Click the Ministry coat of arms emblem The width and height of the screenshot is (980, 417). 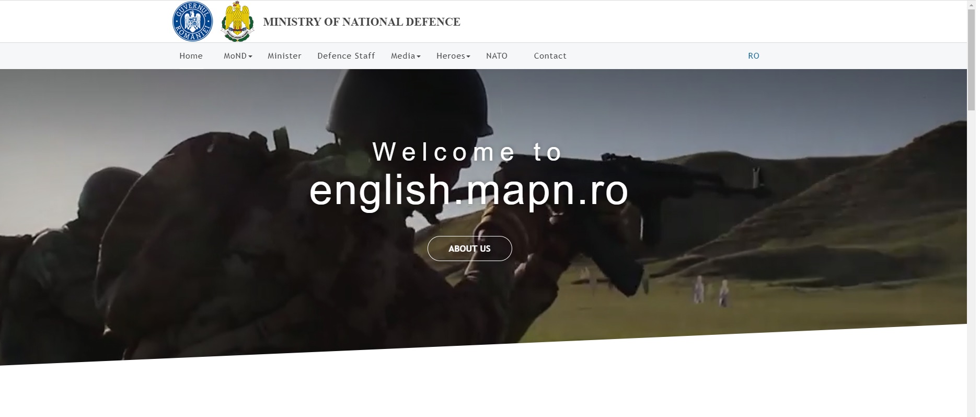(x=237, y=22)
